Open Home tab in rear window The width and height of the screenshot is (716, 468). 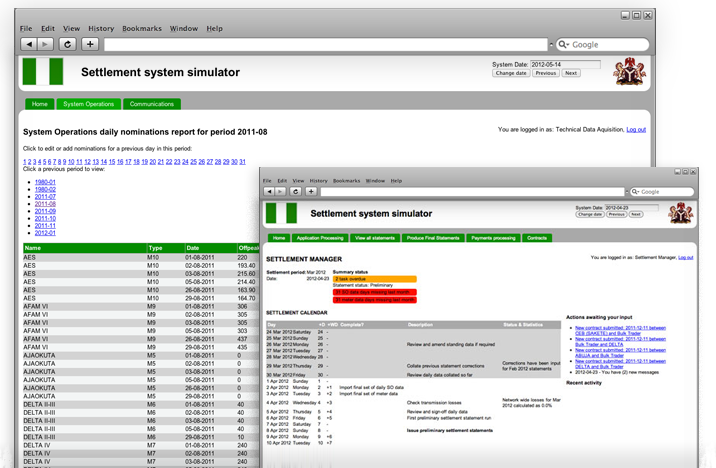coord(40,104)
